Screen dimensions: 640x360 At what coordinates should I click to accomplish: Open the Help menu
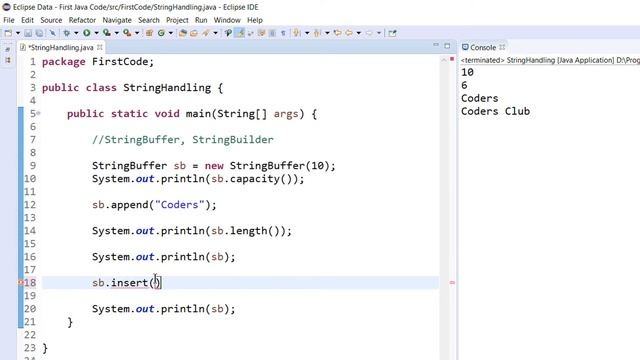[255, 20]
